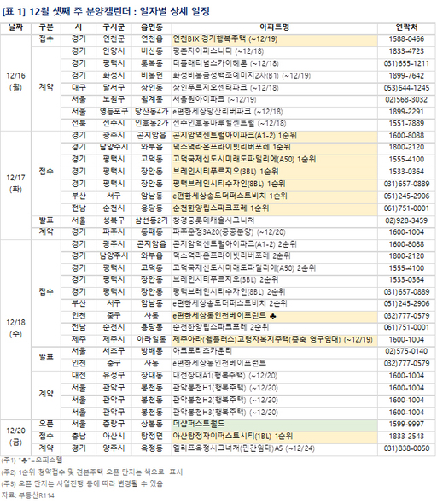This screenshot has height=504, width=437.
Task: Click the phone number '053)644-1245'
Action: coord(406,88)
